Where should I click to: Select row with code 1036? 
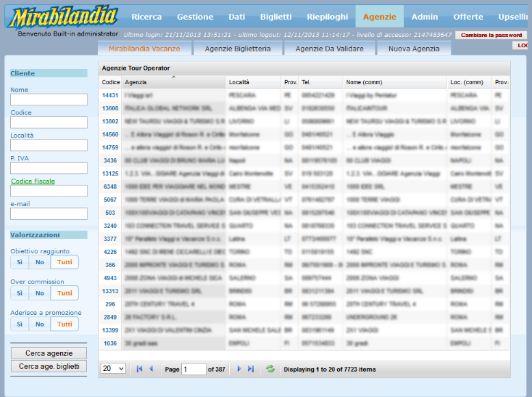(x=304, y=344)
